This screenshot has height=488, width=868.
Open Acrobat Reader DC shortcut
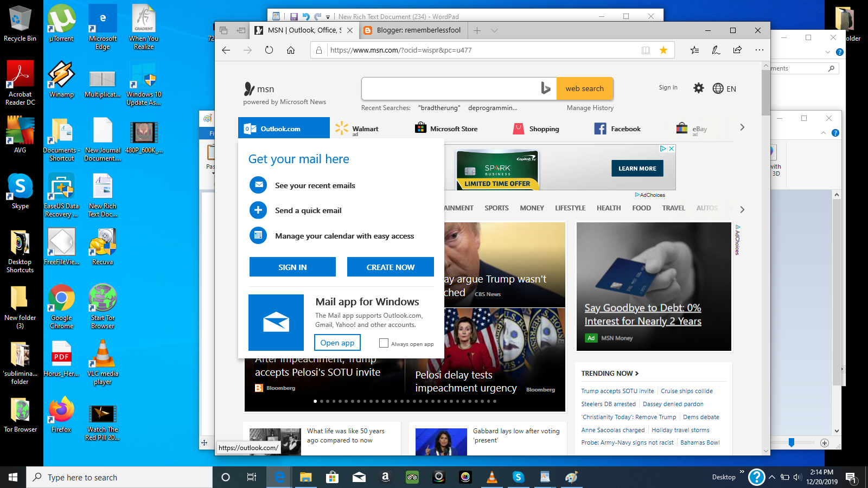click(20, 83)
